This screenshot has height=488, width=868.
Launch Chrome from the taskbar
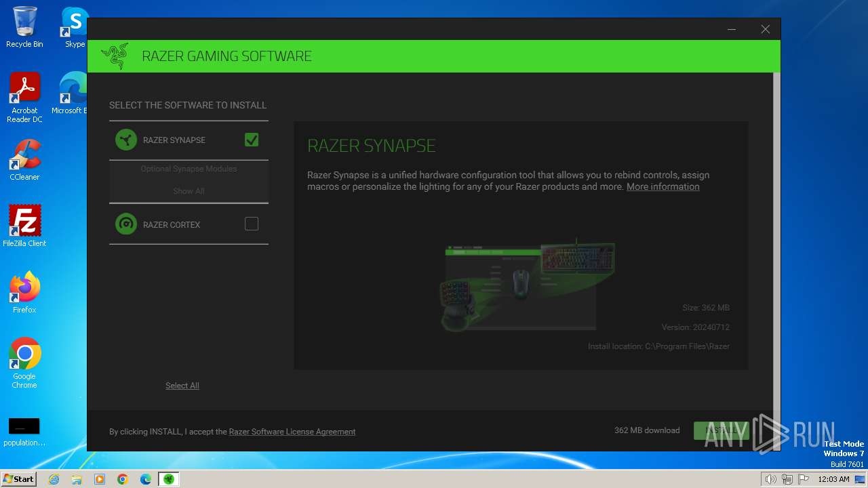[x=123, y=479]
